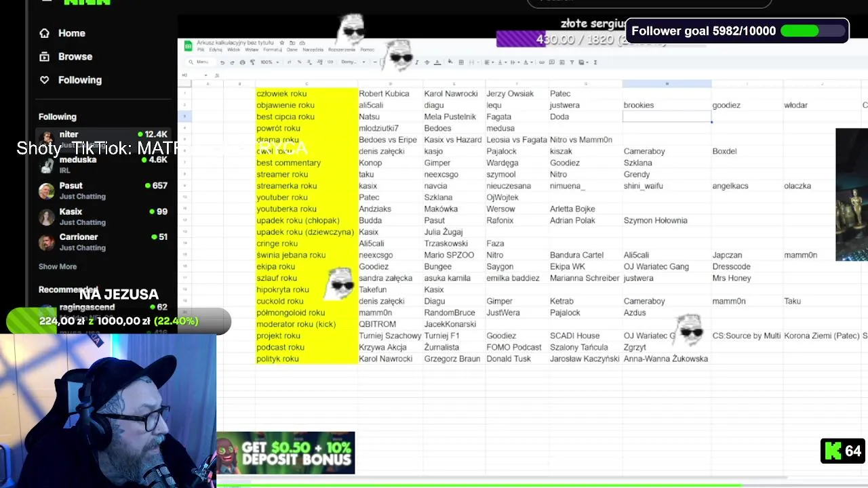The width and height of the screenshot is (868, 488).
Task: Decrease decimal places
Action: (309, 62)
